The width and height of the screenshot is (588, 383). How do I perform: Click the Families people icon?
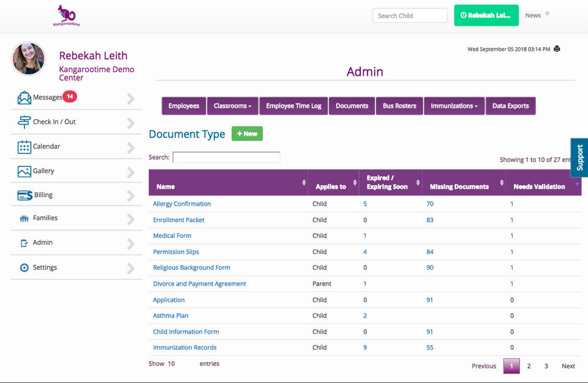click(24, 218)
